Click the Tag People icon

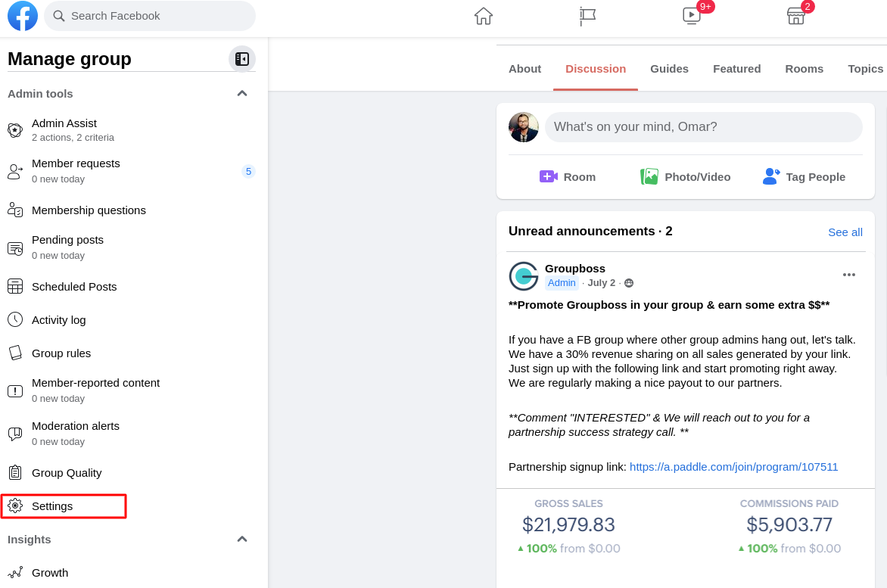pos(771,177)
